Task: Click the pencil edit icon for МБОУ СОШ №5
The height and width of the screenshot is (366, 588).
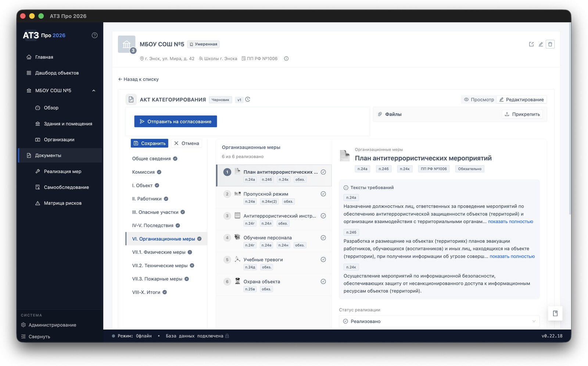Action: click(x=541, y=44)
